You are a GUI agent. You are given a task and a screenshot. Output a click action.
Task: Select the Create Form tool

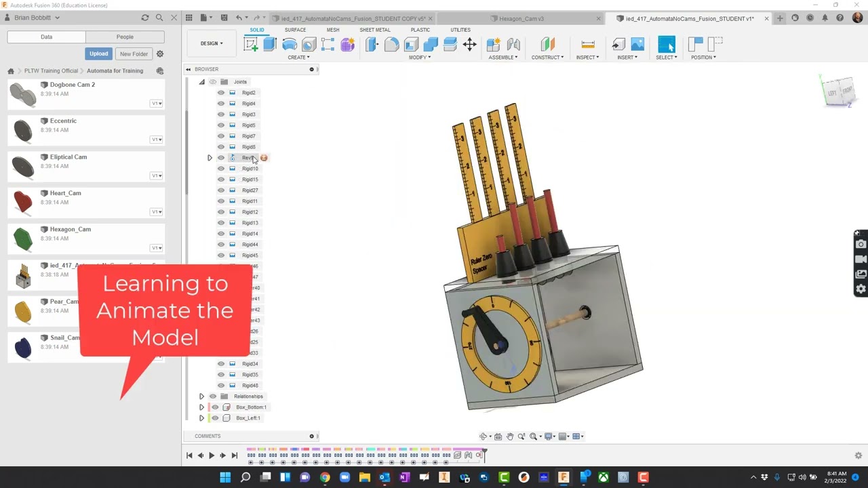tap(348, 45)
